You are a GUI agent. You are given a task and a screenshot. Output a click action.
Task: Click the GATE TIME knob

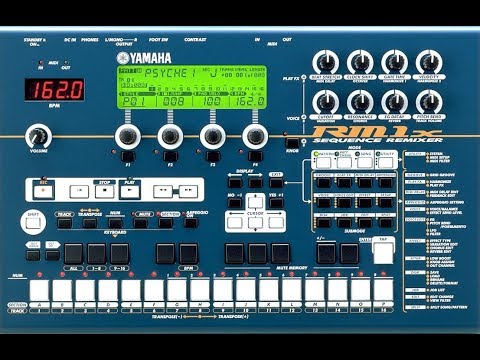394,63
